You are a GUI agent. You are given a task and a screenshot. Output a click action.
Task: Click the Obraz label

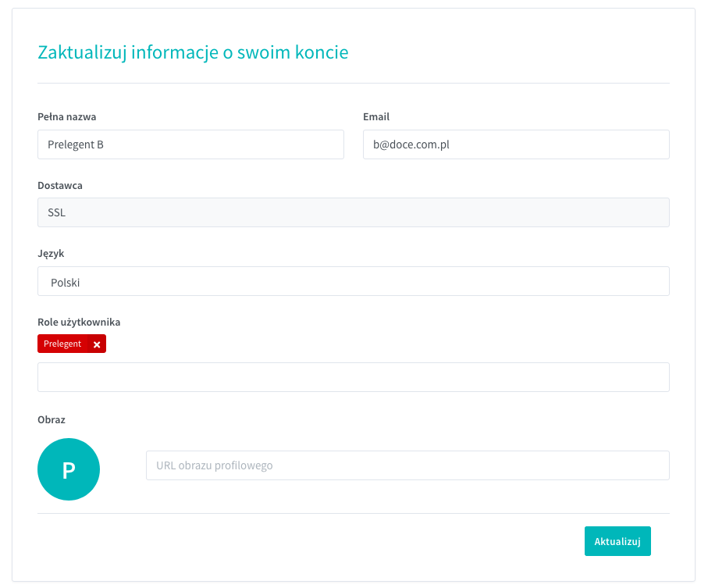coord(52,419)
